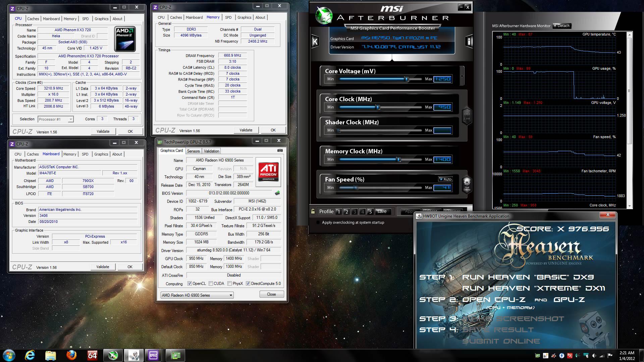Click Validate in CPU-Z Mainboard window
Image resolution: width=644 pixels, height=362 pixels.
click(x=103, y=267)
